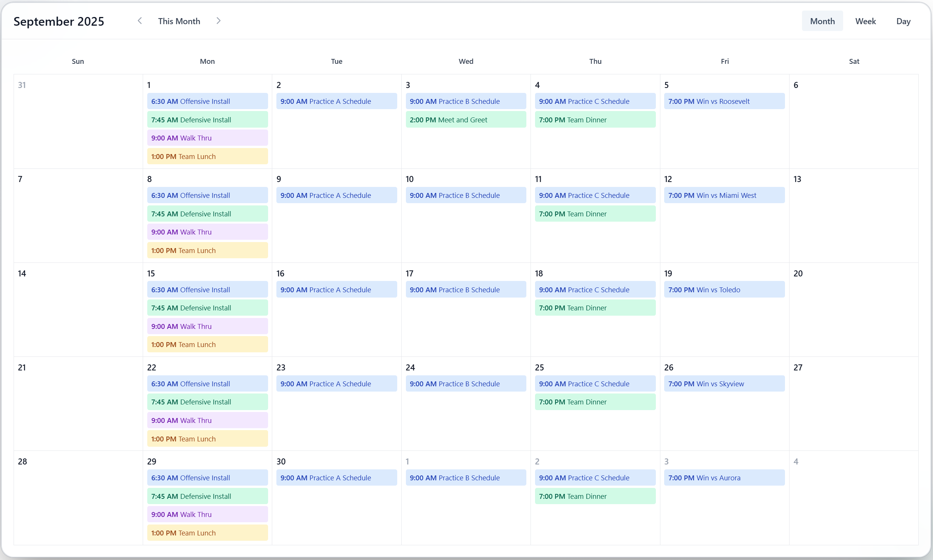Open Practice B Schedule on September 3
933x560 pixels.
(466, 101)
